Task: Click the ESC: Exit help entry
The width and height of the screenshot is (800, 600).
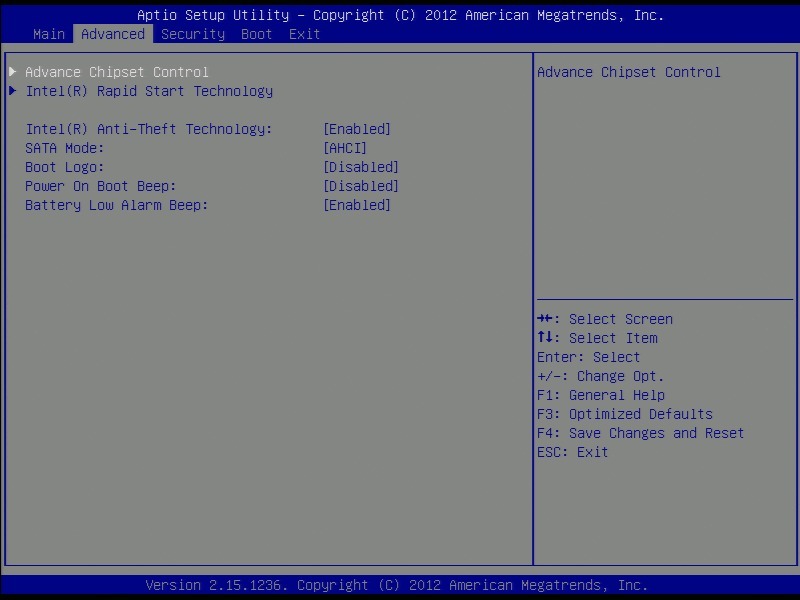Action: coord(573,452)
